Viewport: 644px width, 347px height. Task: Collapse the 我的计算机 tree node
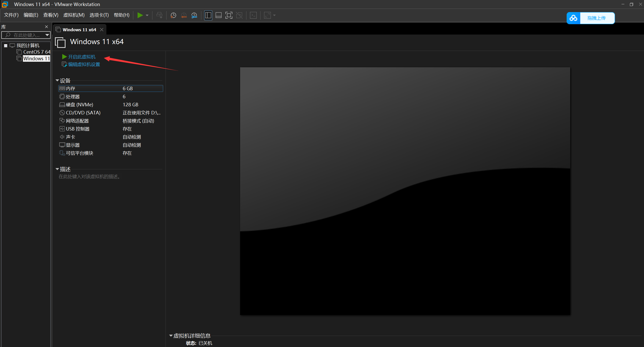pos(6,46)
